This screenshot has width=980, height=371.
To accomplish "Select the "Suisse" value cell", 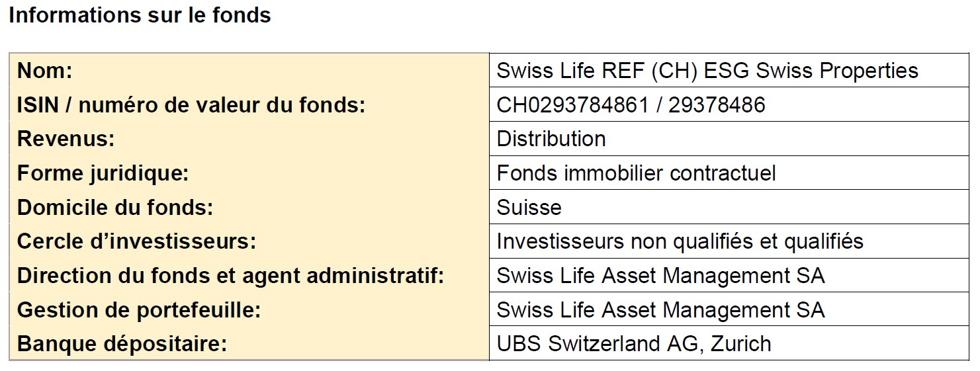I will pyautogui.click(x=529, y=208).
